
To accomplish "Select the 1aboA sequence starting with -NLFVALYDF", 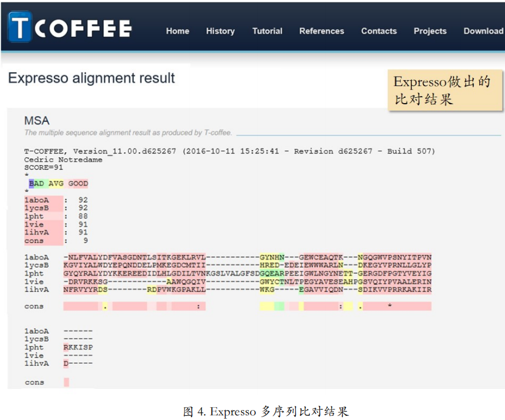I will (x=247, y=257).
